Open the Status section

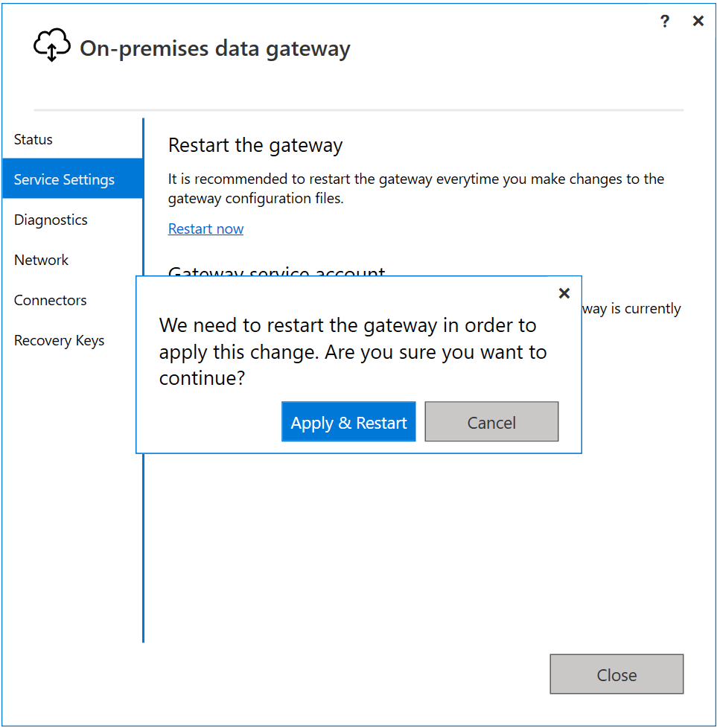click(x=34, y=139)
